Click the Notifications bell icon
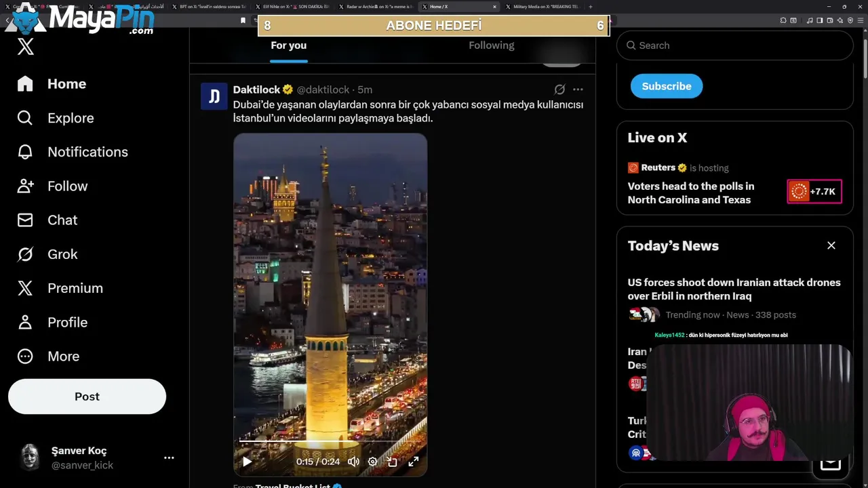 tap(25, 152)
